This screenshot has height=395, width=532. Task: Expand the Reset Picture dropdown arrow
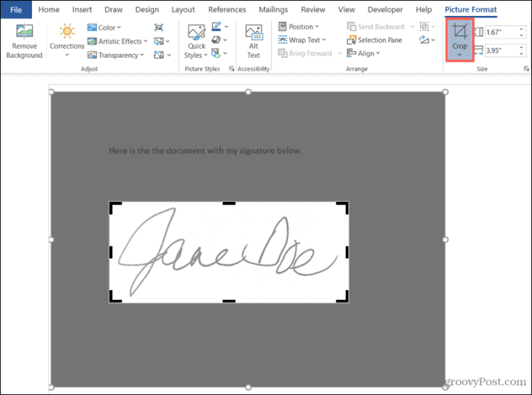click(x=169, y=55)
